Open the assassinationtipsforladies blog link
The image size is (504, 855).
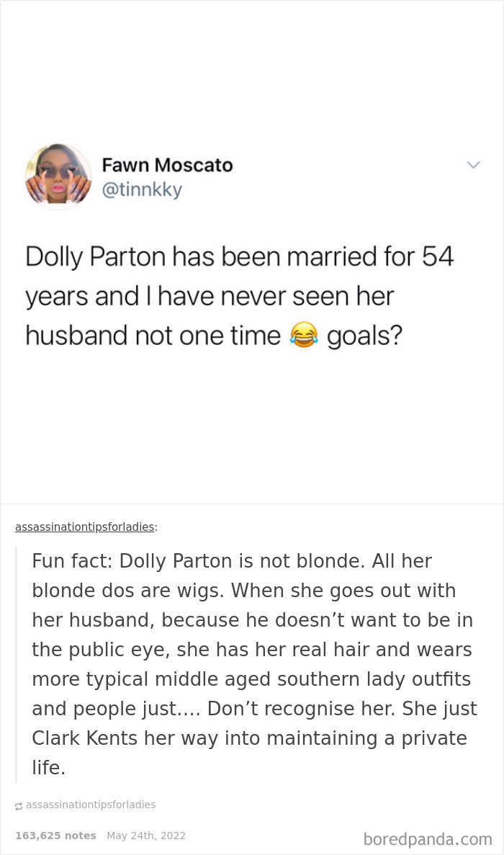(x=84, y=527)
